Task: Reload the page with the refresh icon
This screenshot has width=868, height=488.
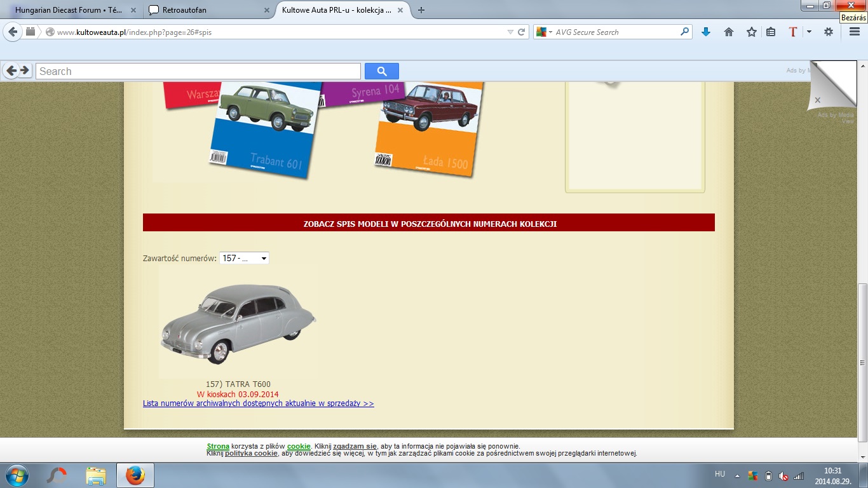Action: point(522,32)
